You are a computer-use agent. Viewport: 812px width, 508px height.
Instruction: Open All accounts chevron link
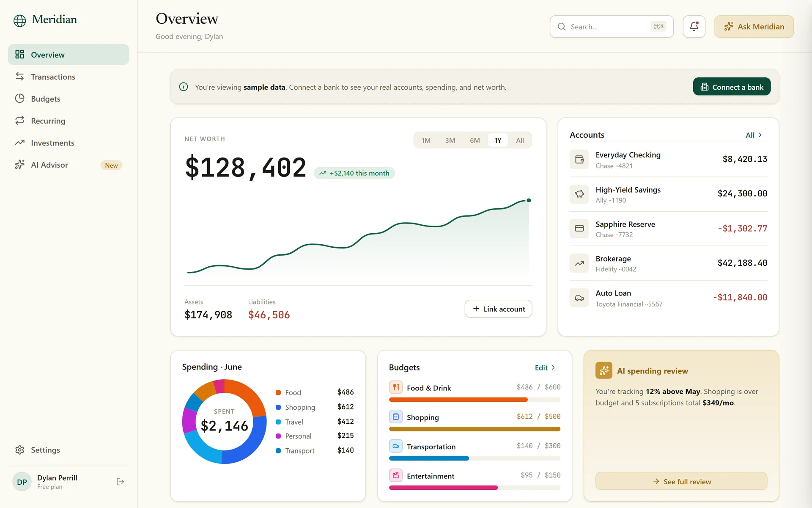754,135
